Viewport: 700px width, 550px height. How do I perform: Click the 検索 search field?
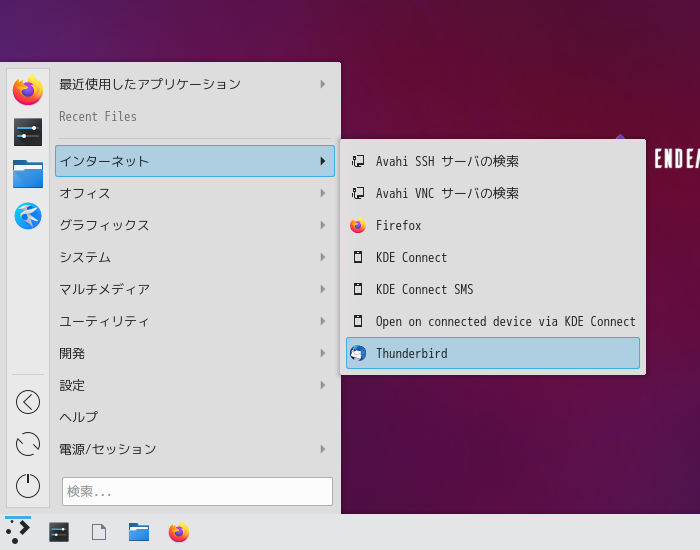(197, 491)
